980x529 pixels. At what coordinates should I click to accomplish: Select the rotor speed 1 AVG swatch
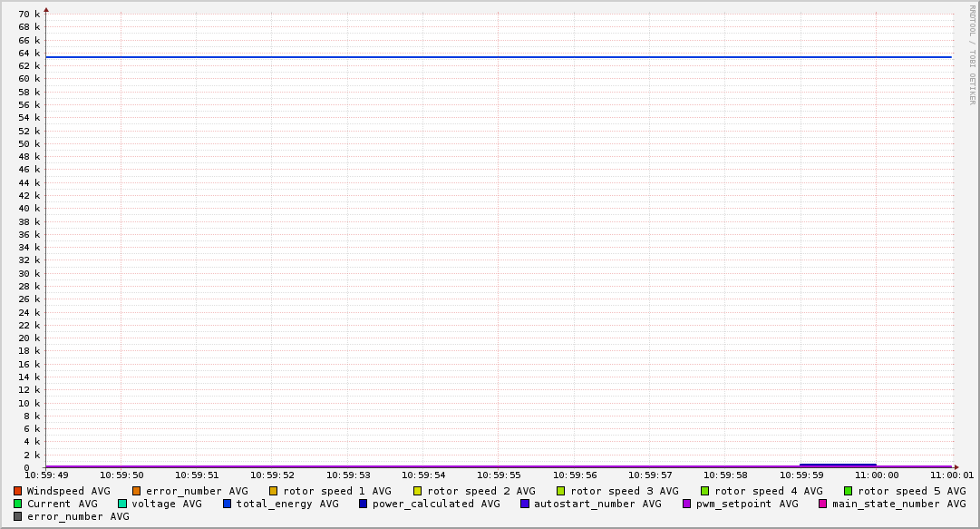(273, 491)
